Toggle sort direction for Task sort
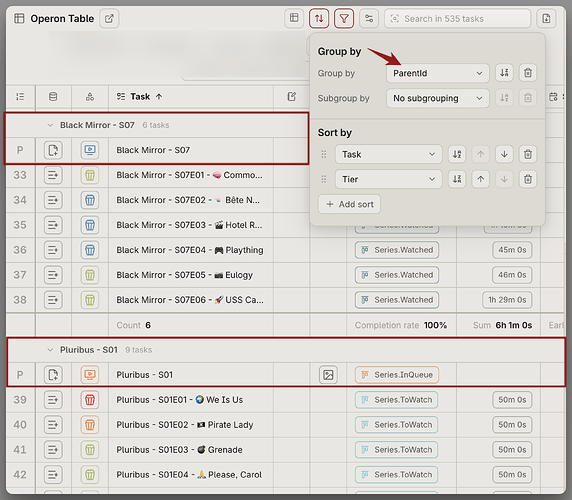572x500 pixels. 457,154
